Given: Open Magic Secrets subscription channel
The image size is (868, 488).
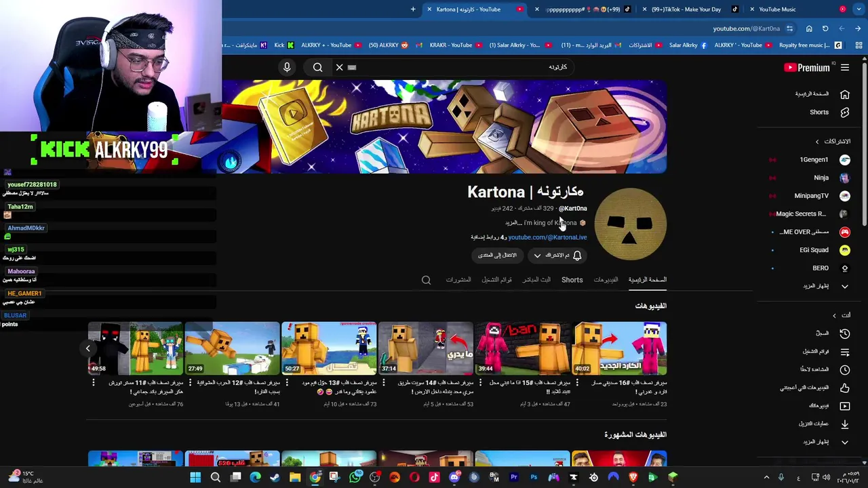Looking at the screenshot, I should tap(812, 214).
